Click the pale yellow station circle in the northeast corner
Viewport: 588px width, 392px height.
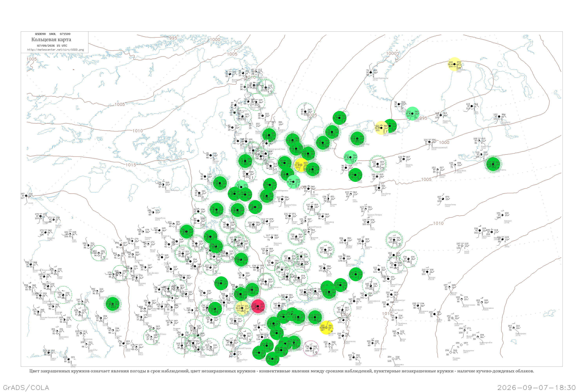[454, 64]
